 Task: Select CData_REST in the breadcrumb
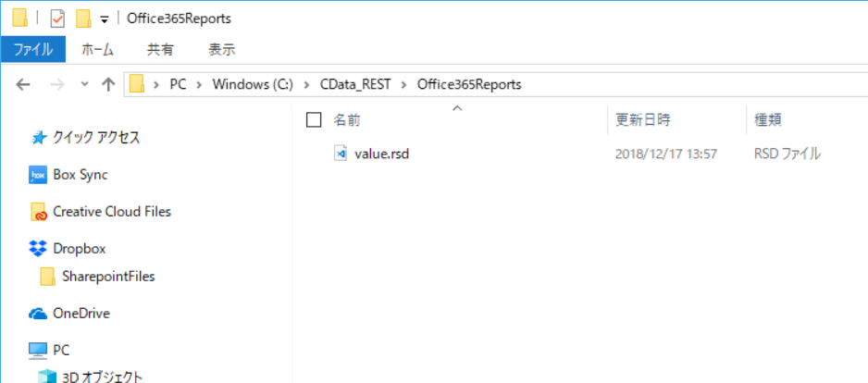point(355,85)
